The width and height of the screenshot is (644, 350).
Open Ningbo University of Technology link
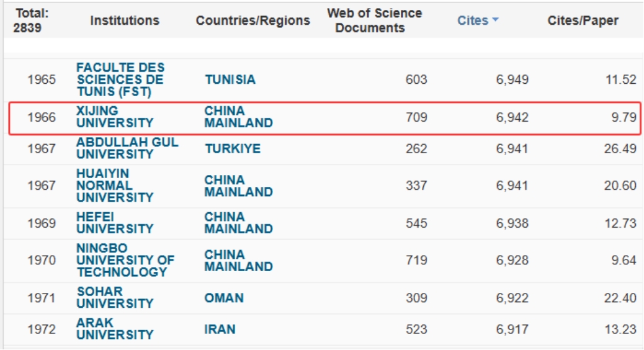125,260
